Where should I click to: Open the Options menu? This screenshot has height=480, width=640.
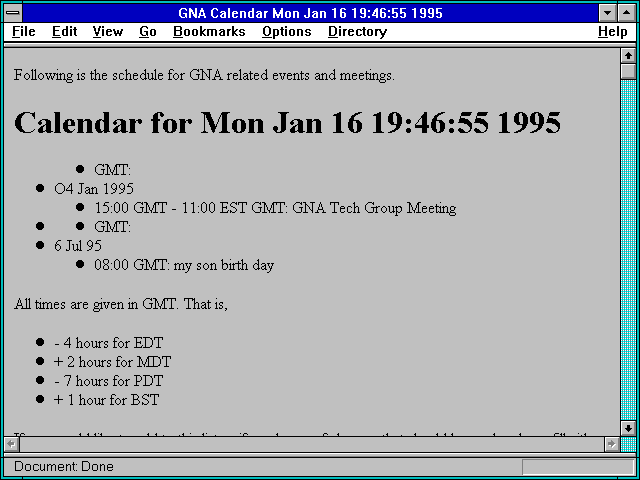(287, 32)
